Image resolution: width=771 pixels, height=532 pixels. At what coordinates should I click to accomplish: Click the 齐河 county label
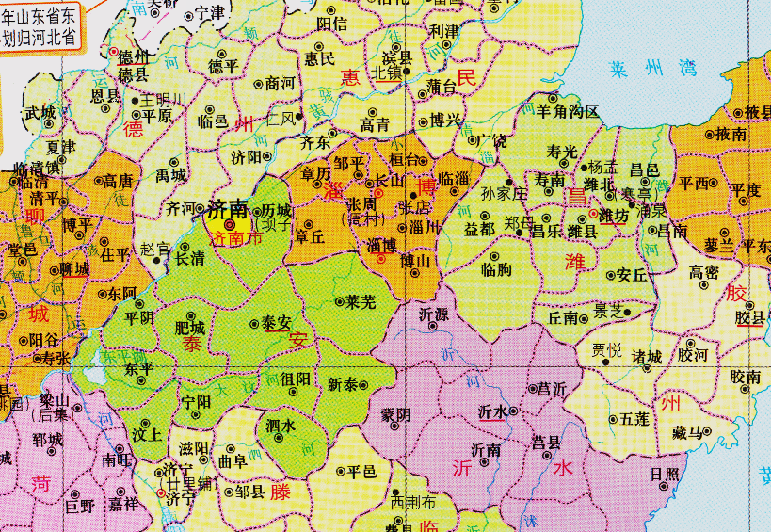181,208
